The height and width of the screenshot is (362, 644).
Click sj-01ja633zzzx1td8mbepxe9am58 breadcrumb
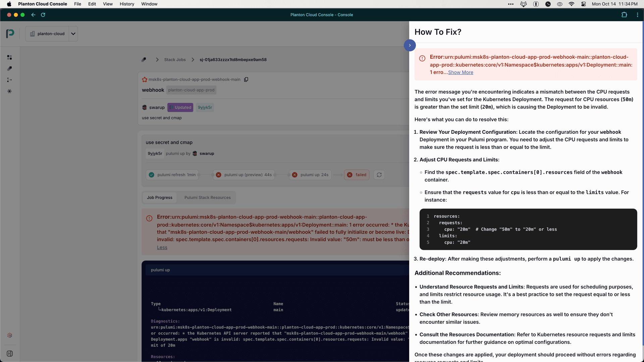[x=233, y=60]
